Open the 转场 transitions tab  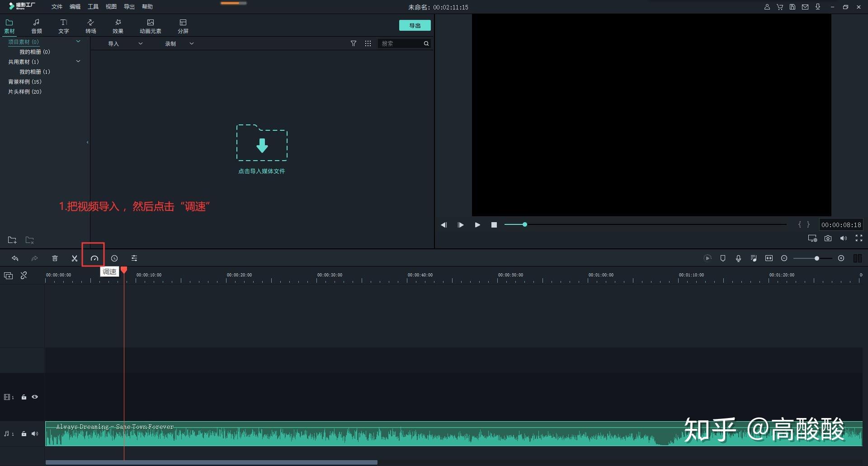pyautogui.click(x=91, y=26)
